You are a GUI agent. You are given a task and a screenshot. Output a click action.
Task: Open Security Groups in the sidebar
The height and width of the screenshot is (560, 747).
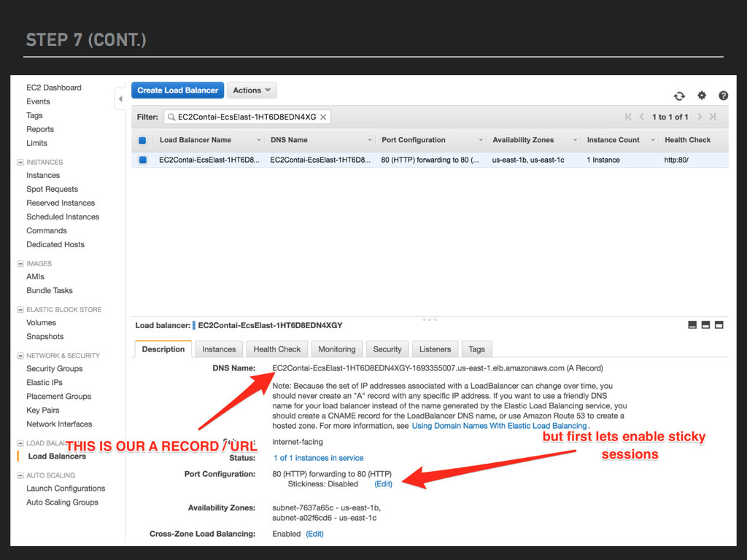click(x=54, y=368)
